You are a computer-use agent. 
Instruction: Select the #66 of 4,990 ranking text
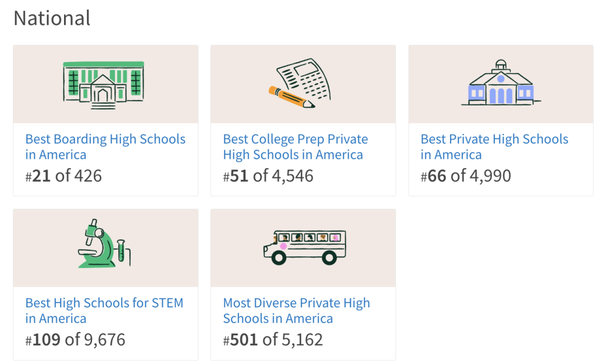point(466,176)
